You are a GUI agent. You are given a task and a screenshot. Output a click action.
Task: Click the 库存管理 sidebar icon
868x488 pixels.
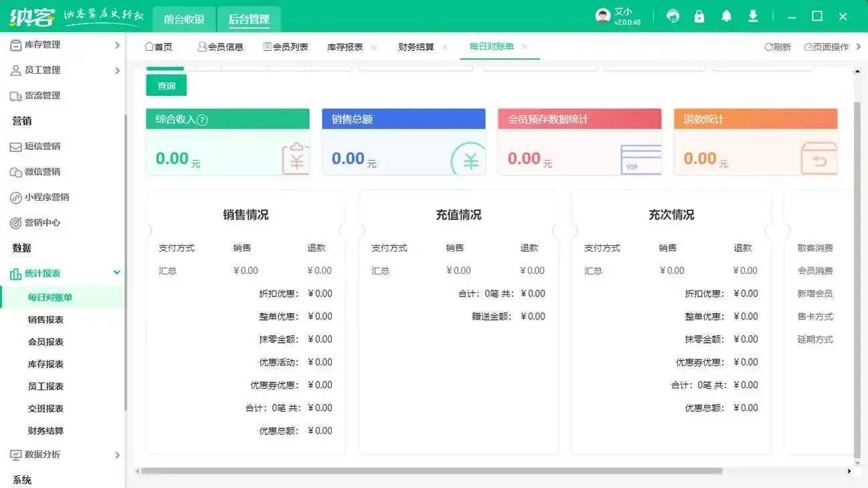(15, 45)
